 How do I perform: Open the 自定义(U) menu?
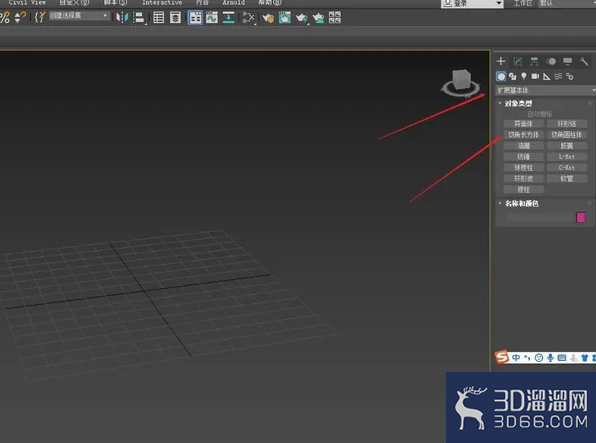74,2
